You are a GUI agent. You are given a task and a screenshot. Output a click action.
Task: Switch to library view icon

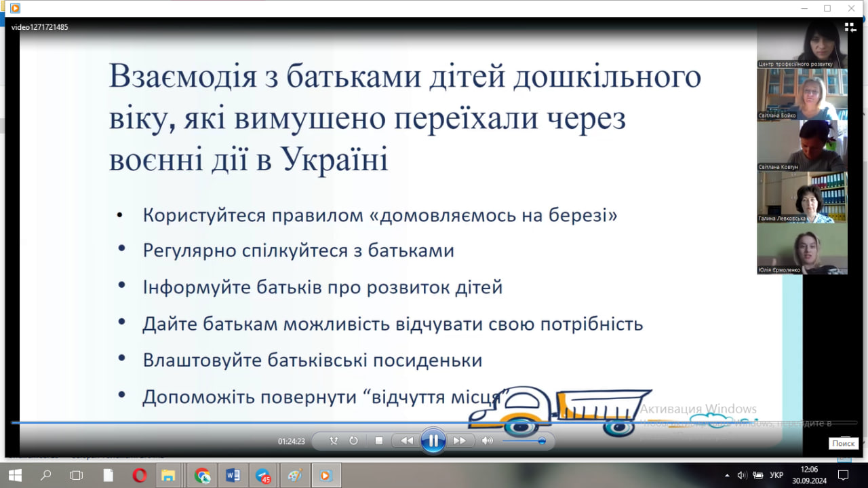pyautogui.click(x=850, y=27)
